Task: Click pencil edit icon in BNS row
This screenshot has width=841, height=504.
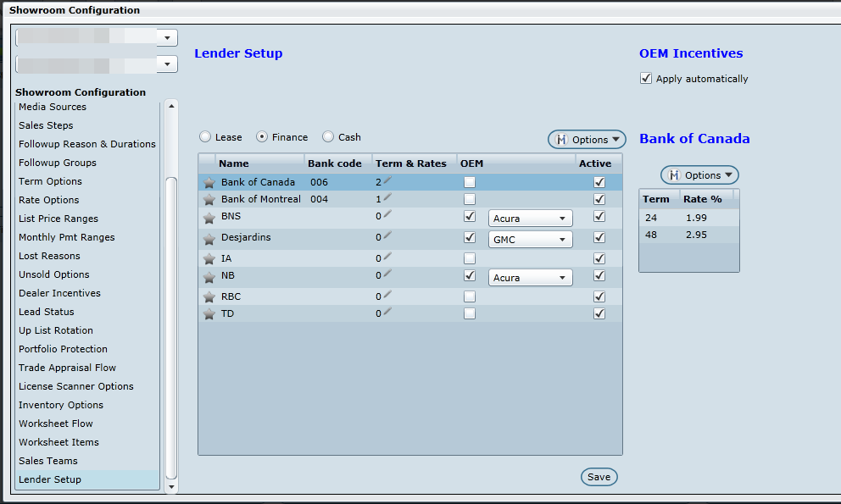Action: (387, 214)
